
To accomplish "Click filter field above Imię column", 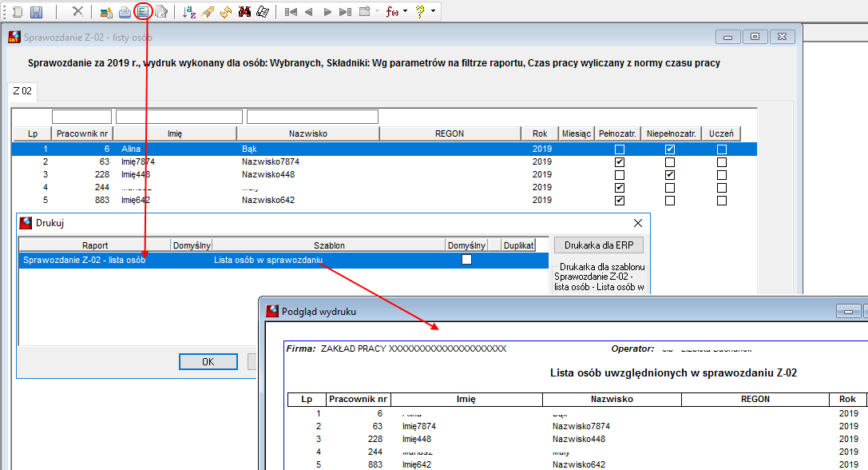I will (x=180, y=117).
